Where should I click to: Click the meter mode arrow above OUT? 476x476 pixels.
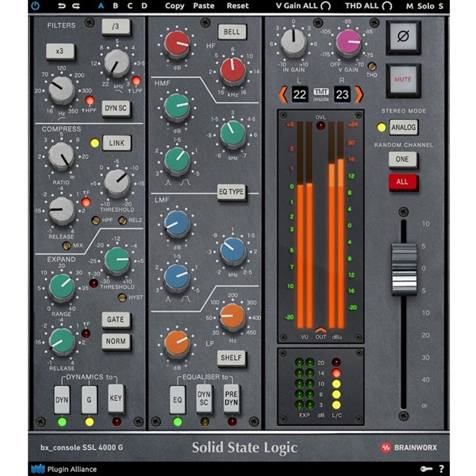point(321,330)
